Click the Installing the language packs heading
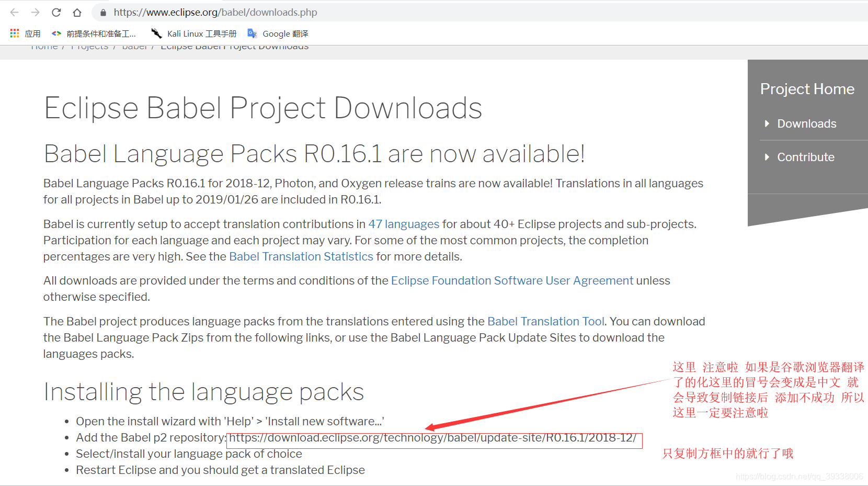Screen dimensions: 868x486 [x=204, y=392]
